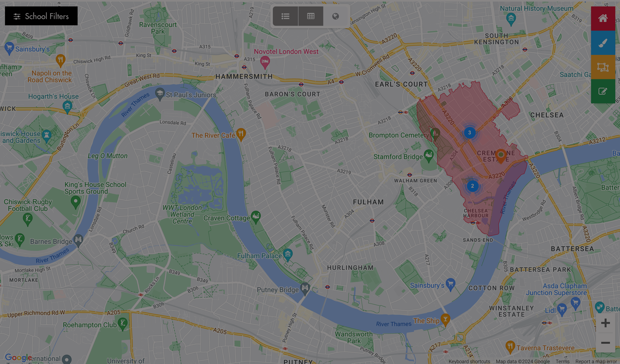Viewport: 620px width, 364px height.
Task: Select the globe map view
Action: (x=336, y=16)
